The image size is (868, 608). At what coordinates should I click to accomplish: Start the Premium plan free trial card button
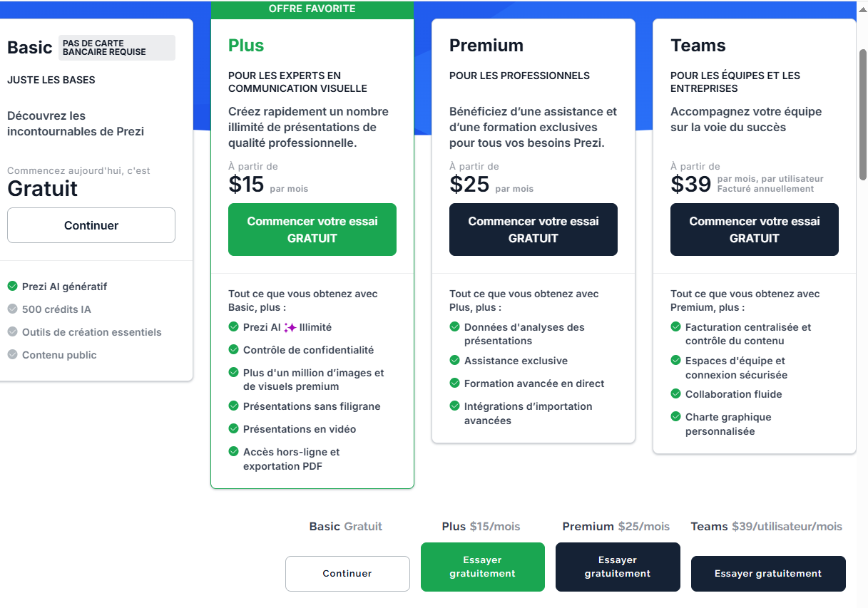point(533,230)
